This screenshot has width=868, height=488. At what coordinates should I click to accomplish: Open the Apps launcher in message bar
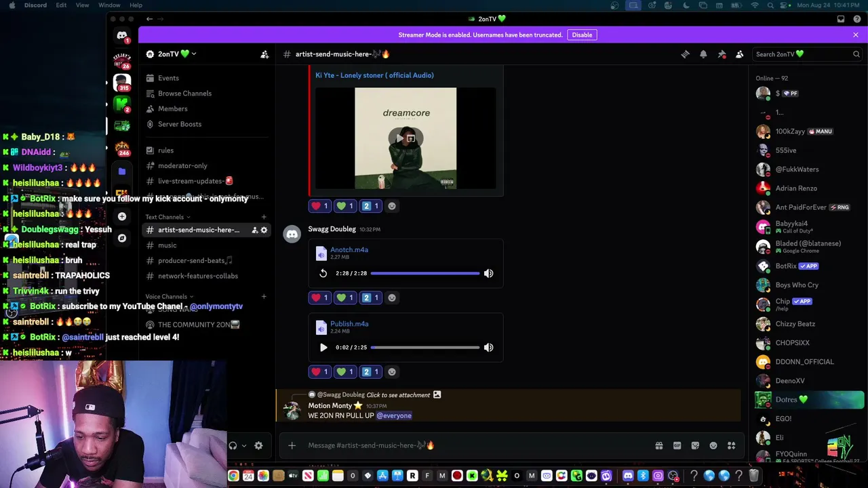(x=731, y=445)
